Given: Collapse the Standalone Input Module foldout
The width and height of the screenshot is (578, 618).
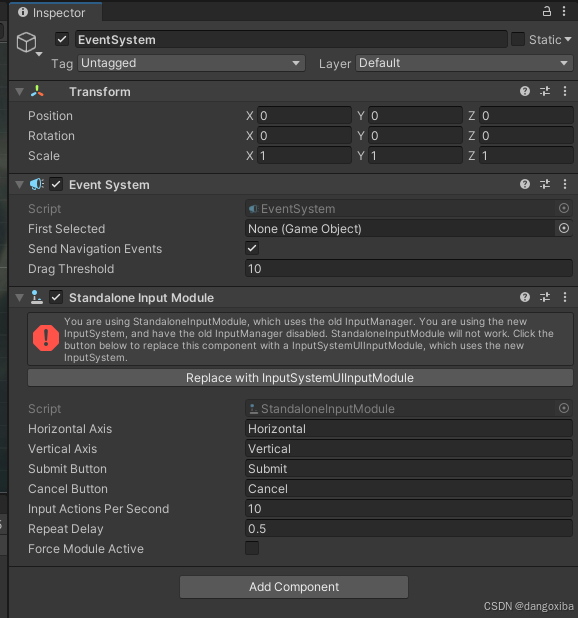Looking at the screenshot, I should pos(19,297).
